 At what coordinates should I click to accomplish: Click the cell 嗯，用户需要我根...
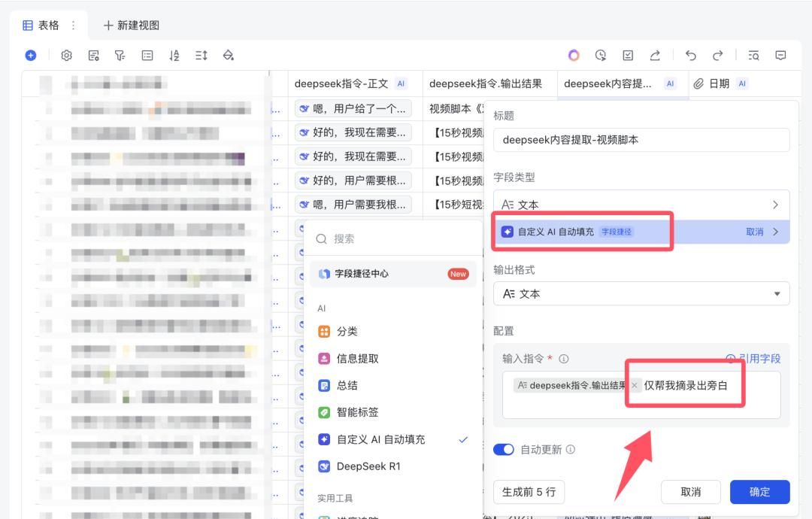tap(353, 204)
